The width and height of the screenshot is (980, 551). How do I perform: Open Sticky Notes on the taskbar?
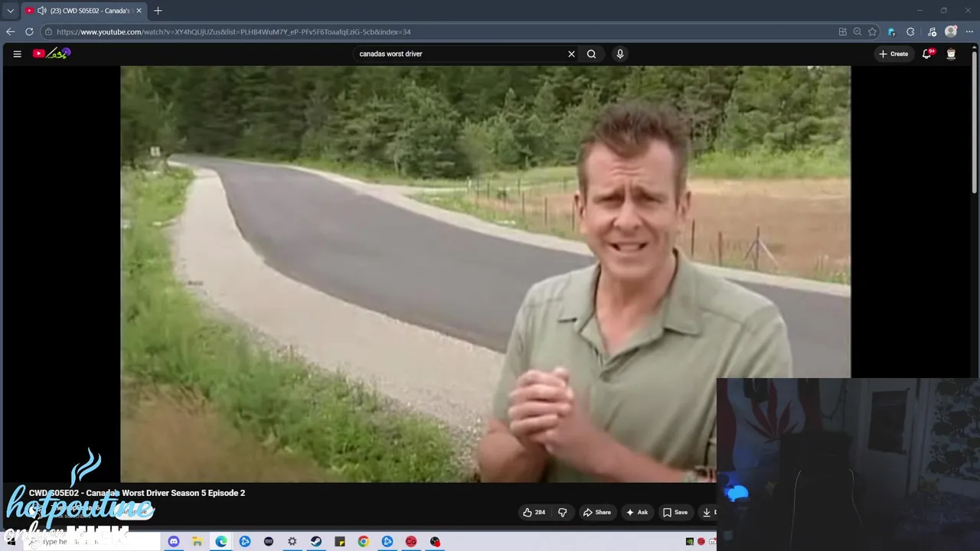pyautogui.click(x=340, y=542)
